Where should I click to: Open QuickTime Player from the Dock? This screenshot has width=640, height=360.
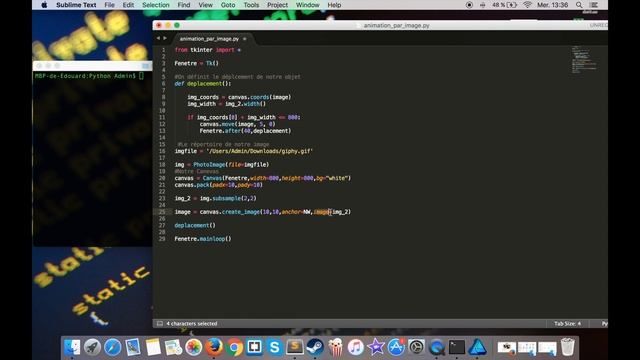point(437,347)
